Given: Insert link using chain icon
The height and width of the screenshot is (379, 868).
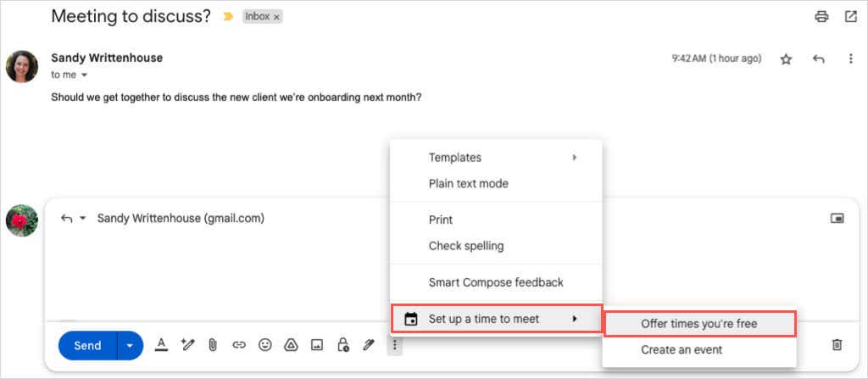Looking at the screenshot, I should pos(238,345).
